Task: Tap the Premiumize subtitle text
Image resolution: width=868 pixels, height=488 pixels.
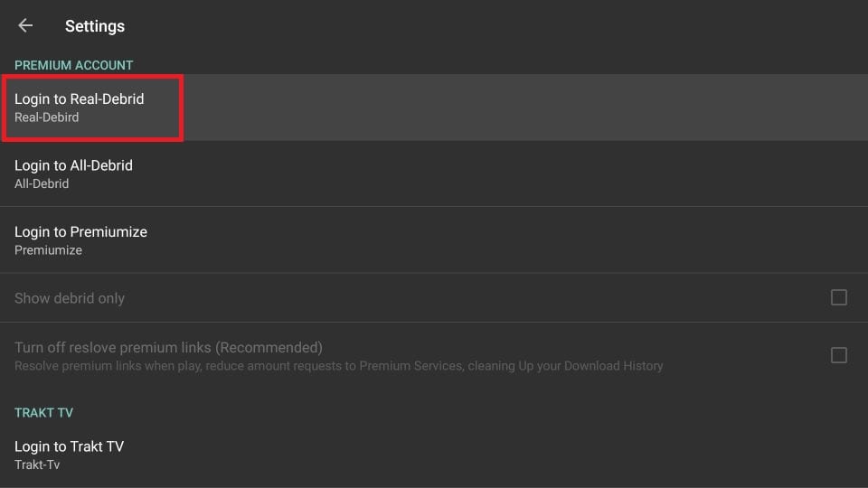Action: coord(48,250)
